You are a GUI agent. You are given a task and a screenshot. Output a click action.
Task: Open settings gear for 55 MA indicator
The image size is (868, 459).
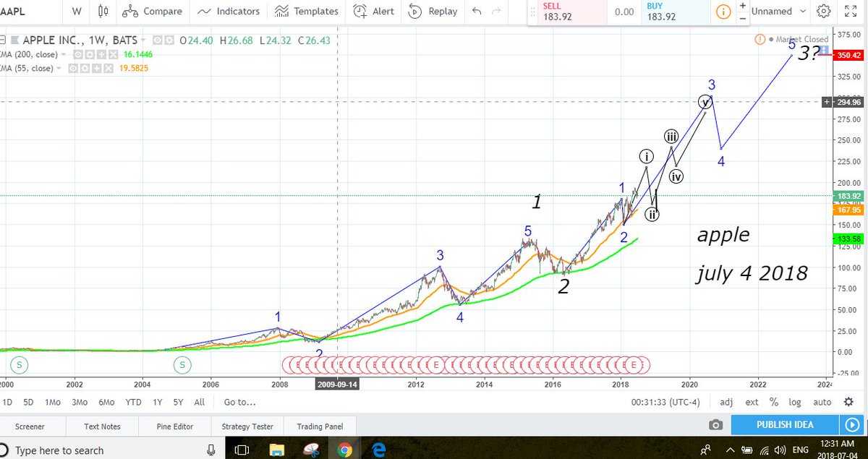pyautogui.click(x=84, y=68)
